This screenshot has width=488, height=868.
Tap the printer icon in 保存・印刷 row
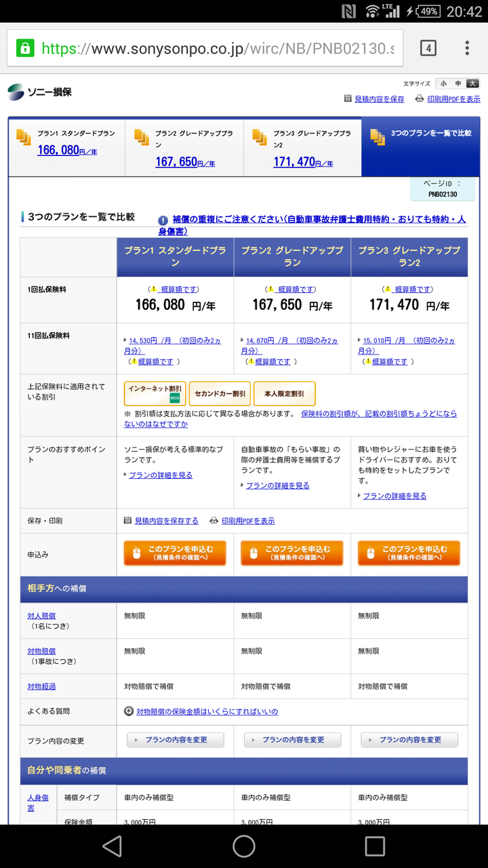(x=214, y=521)
